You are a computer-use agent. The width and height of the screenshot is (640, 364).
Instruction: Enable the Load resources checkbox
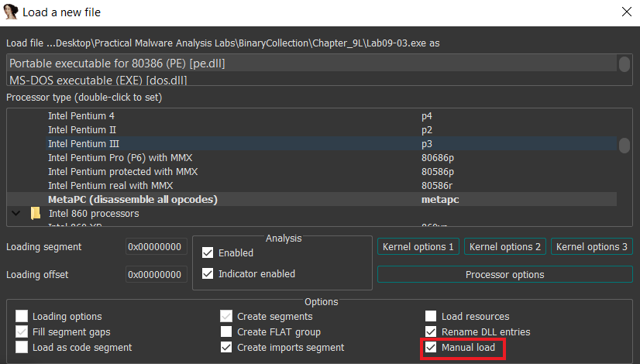[x=432, y=317]
